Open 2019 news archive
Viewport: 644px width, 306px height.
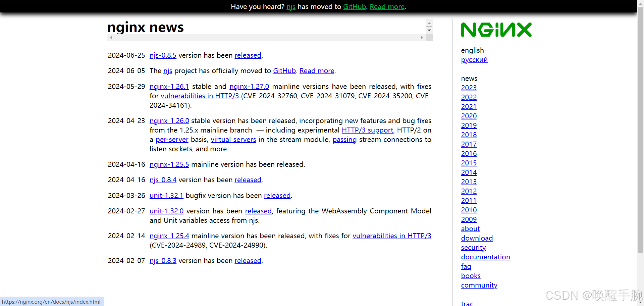469,125
